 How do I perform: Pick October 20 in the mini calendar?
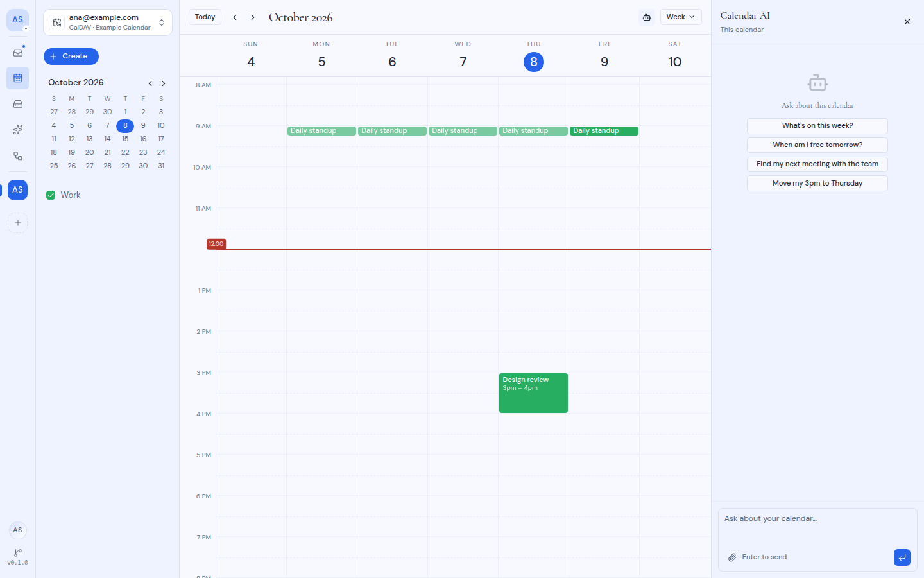90,153
